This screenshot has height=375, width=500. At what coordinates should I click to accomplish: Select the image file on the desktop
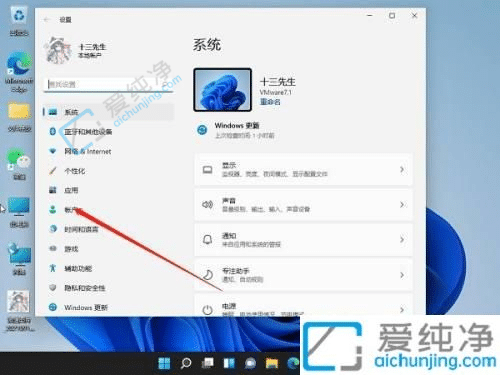(19, 311)
